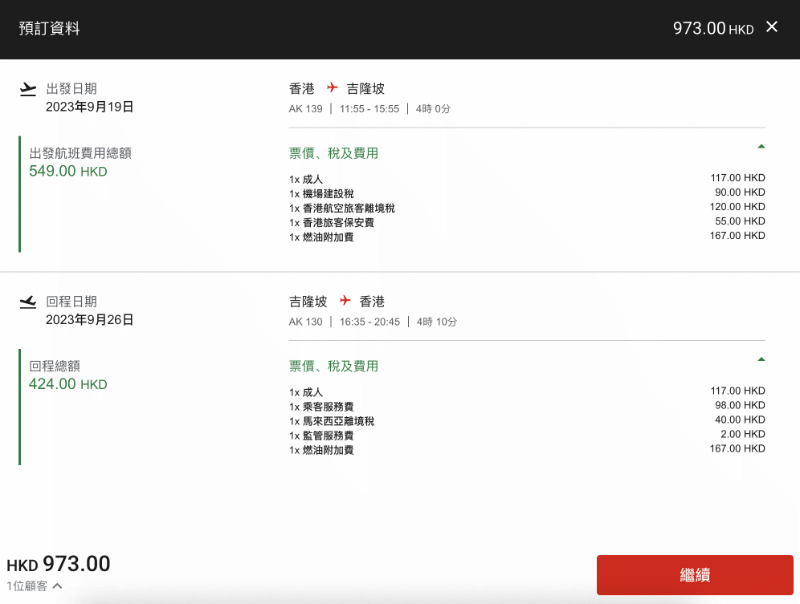This screenshot has width=800, height=604.
Task: Click the 預訂資料 header title
Action: [x=49, y=28]
